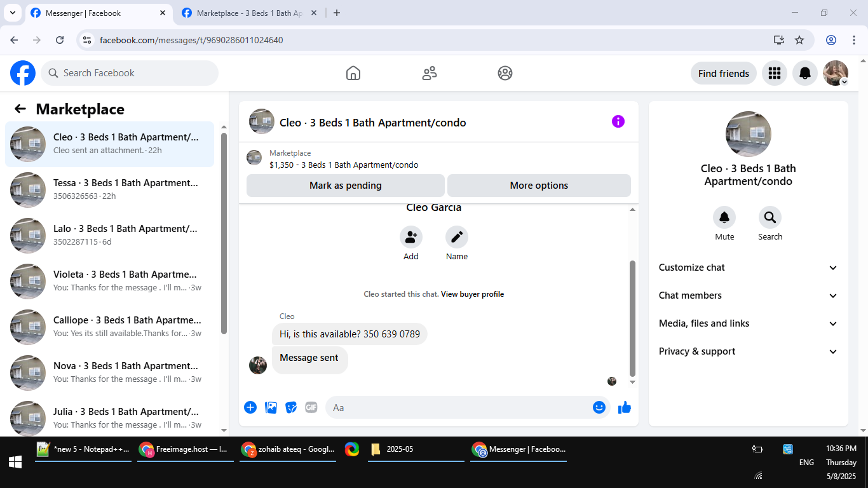The image size is (868, 488).
Task: Click the conversation list scrollbar
Action: [x=224, y=233]
